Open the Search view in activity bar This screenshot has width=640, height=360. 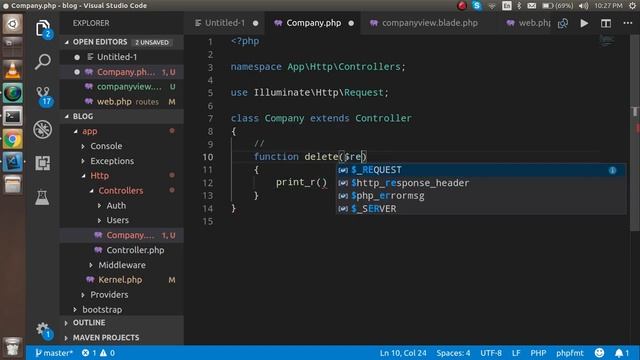coord(43,62)
